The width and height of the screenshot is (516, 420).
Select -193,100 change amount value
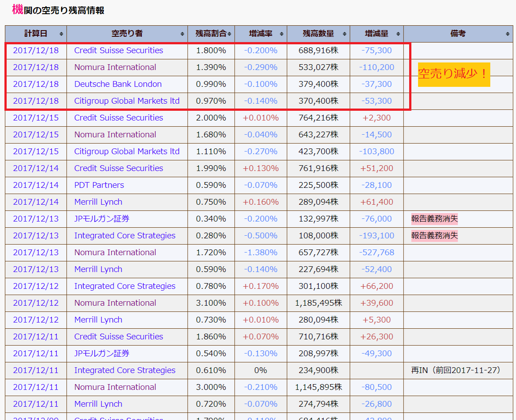376,236
